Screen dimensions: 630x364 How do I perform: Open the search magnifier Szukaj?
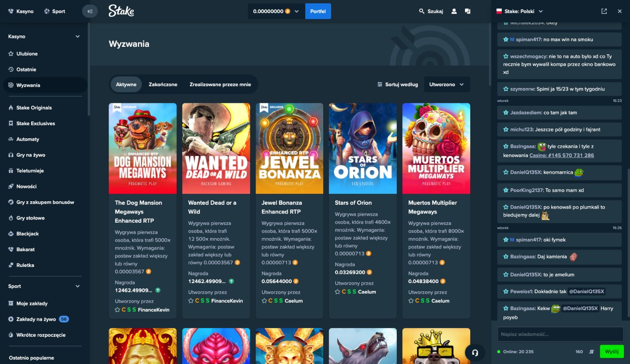coord(431,11)
